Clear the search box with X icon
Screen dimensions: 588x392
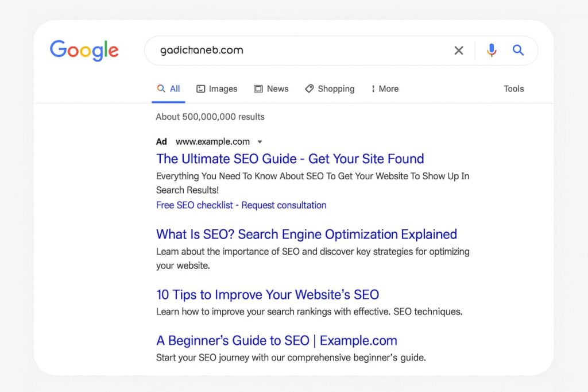(459, 51)
